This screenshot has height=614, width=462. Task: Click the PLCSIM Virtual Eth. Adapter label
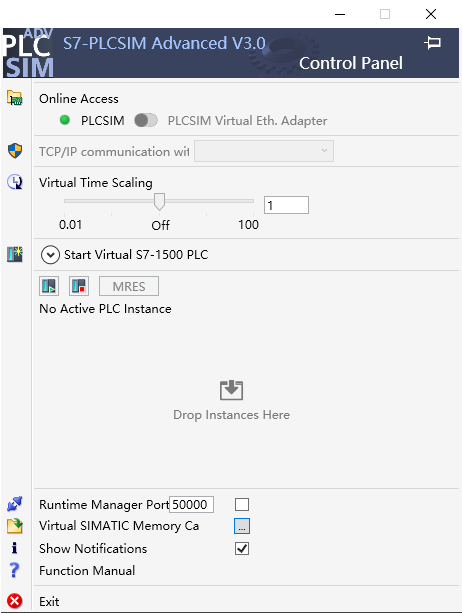pos(247,121)
